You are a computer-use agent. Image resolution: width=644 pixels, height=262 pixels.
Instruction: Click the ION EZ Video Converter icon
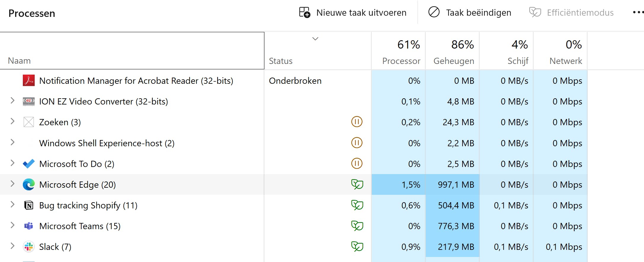(x=29, y=101)
